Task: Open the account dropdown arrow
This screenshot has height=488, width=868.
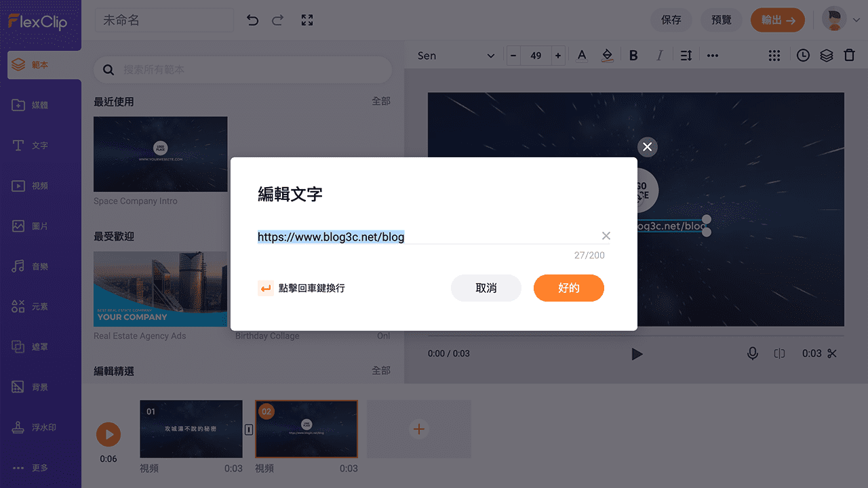Action: point(855,20)
